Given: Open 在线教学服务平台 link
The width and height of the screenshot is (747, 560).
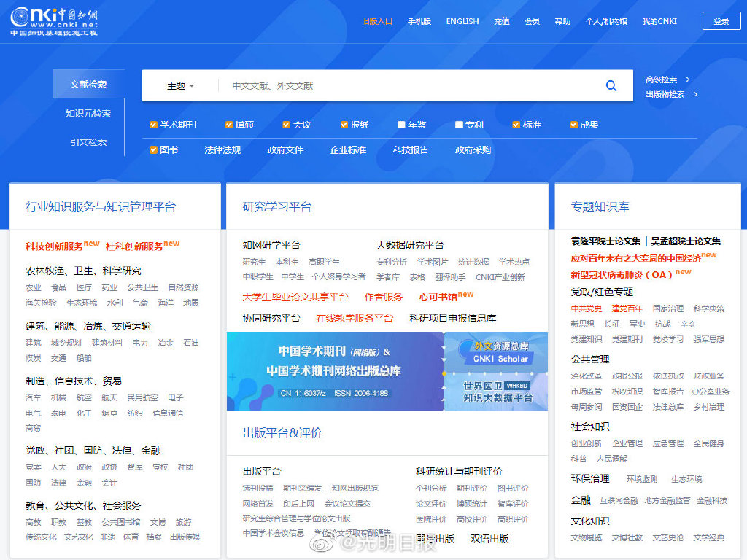Looking at the screenshot, I should click(355, 318).
